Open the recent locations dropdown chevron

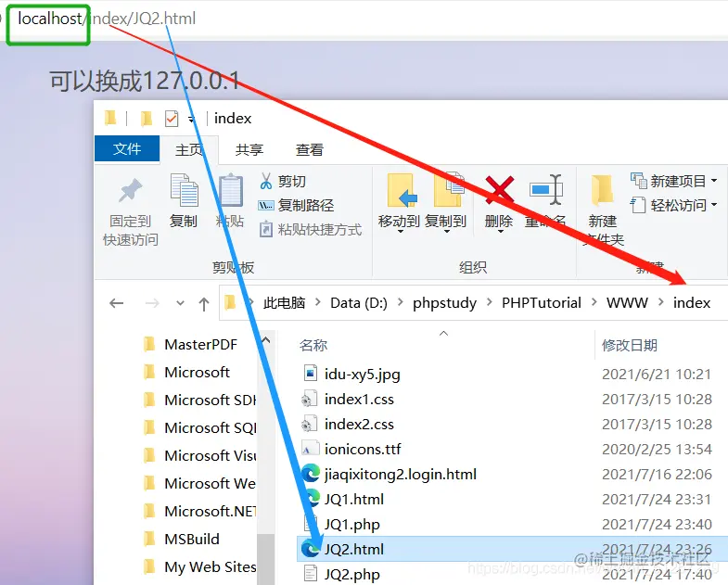(180, 304)
